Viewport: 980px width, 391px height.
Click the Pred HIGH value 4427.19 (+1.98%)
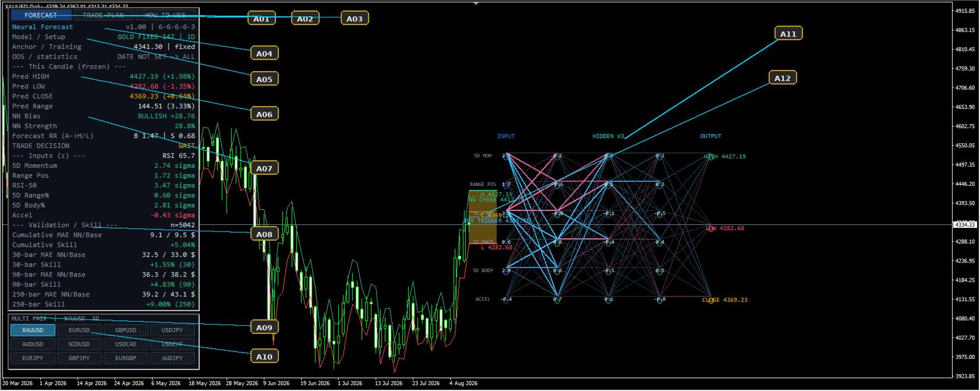162,76
